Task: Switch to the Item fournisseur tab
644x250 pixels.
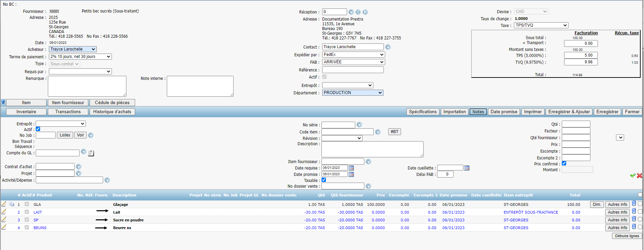Action: click(68, 103)
